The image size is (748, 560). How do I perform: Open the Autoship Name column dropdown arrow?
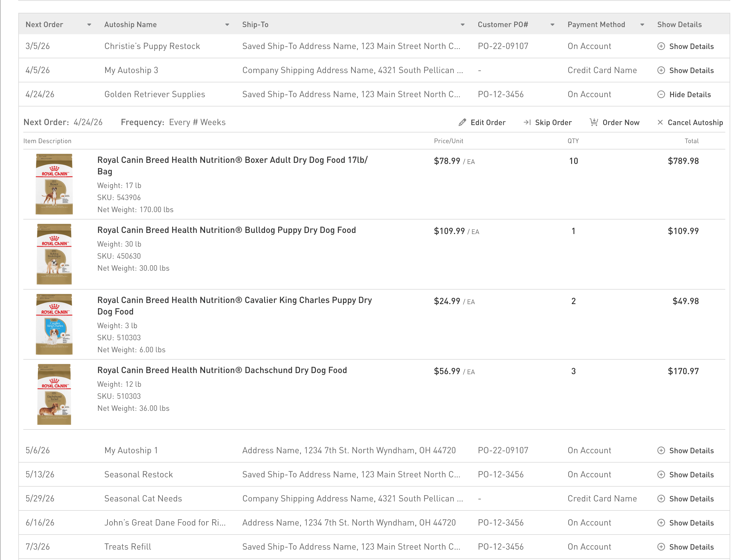point(227,25)
